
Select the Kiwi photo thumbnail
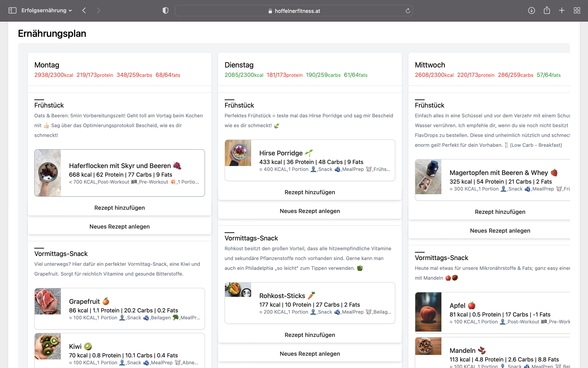point(48,346)
